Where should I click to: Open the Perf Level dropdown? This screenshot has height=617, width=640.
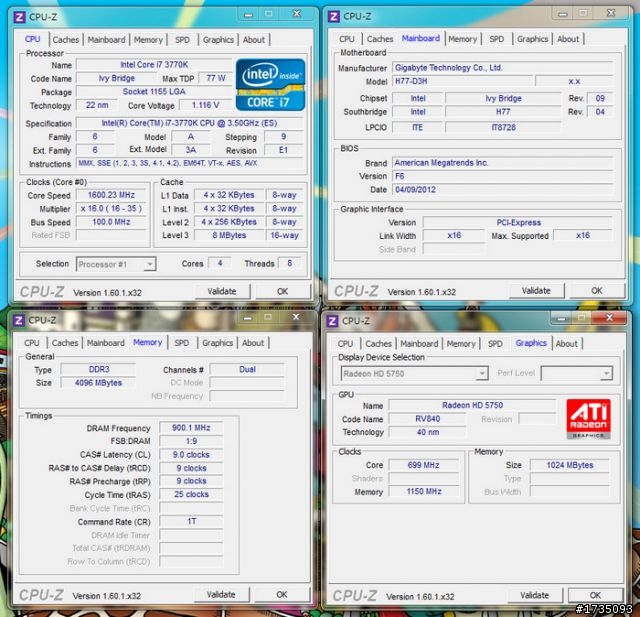pos(606,373)
